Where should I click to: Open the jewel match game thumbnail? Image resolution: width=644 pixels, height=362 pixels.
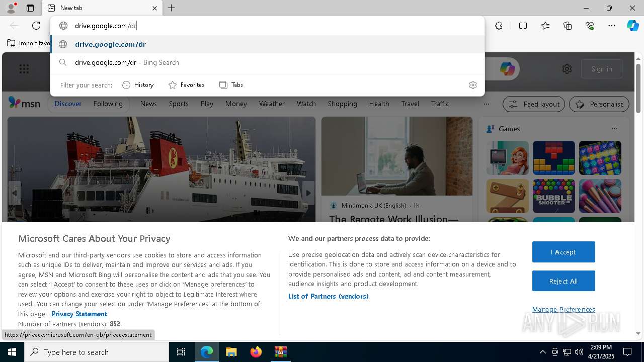(x=600, y=158)
